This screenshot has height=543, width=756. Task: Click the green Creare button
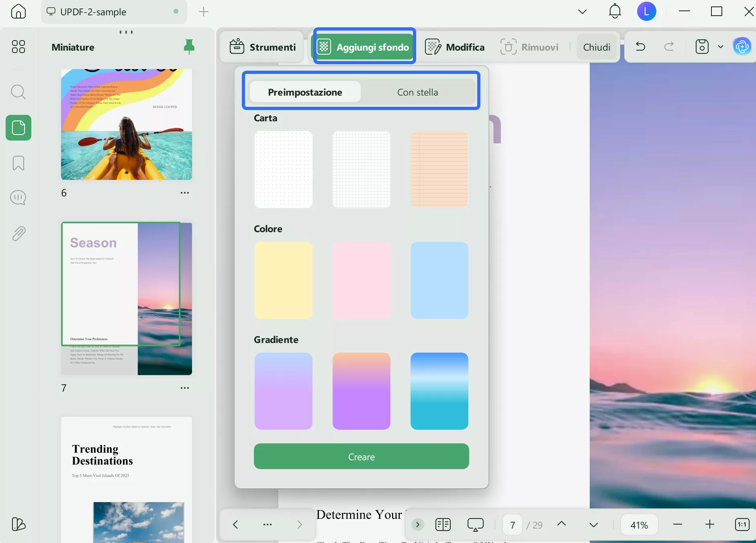tap(361, 457)
